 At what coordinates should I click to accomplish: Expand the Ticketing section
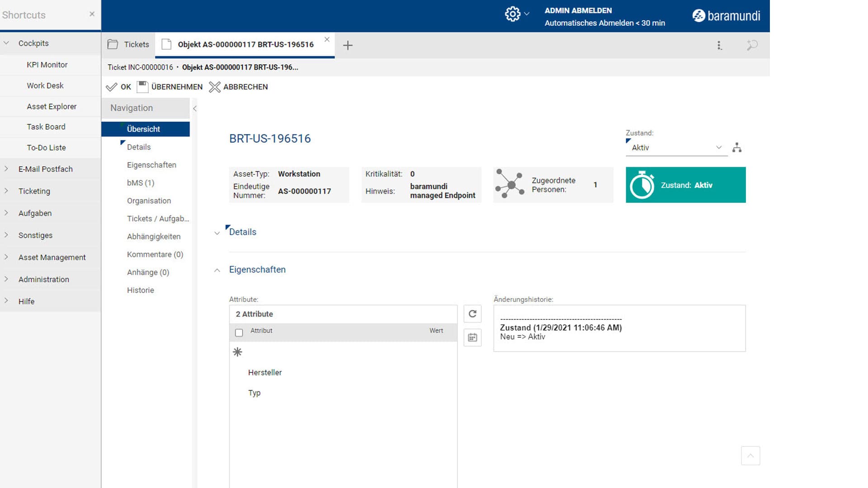6,191
